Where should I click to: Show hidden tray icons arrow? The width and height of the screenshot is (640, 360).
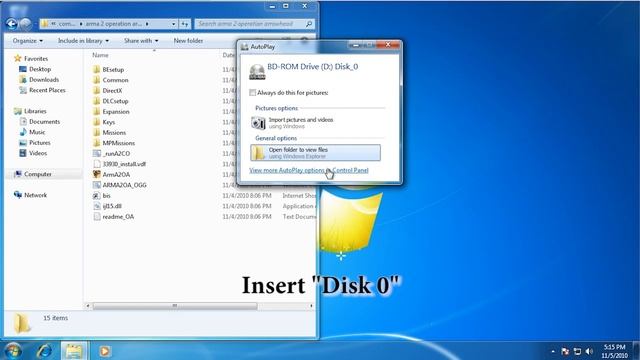tap(553, 351)
